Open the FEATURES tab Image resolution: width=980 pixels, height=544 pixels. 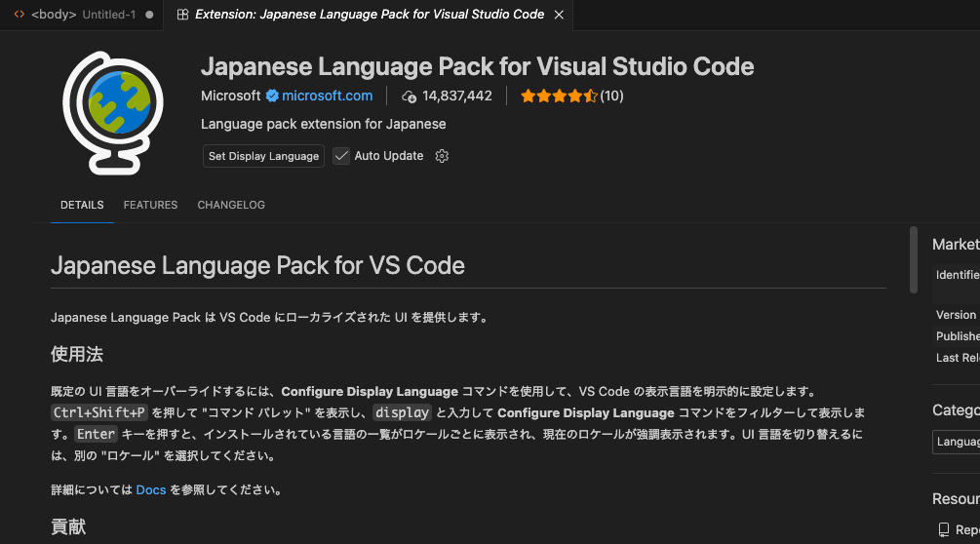(150, 205)
